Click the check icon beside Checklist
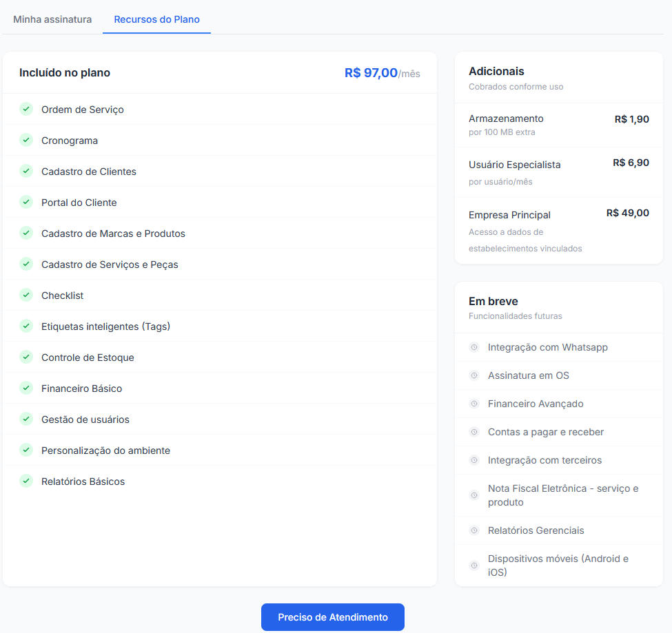This screenshot has height=633, width=672. 26,295
